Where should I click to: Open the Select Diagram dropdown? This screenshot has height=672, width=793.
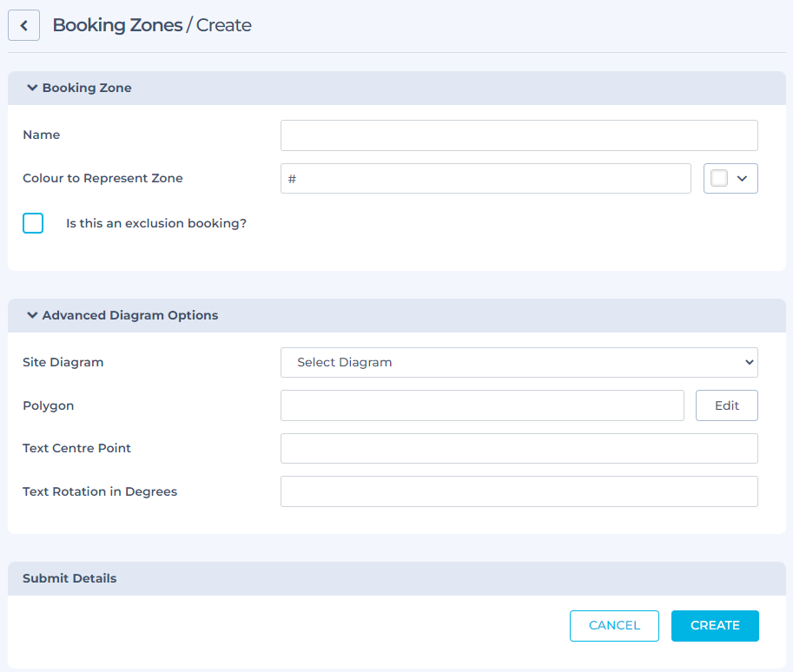pyautogui.click(x=519, y=362)
